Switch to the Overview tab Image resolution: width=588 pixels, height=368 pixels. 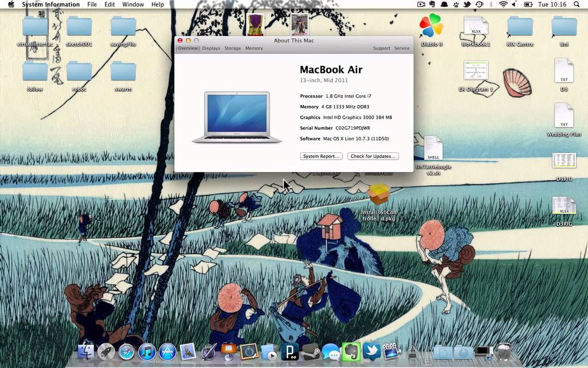[187, 48]
